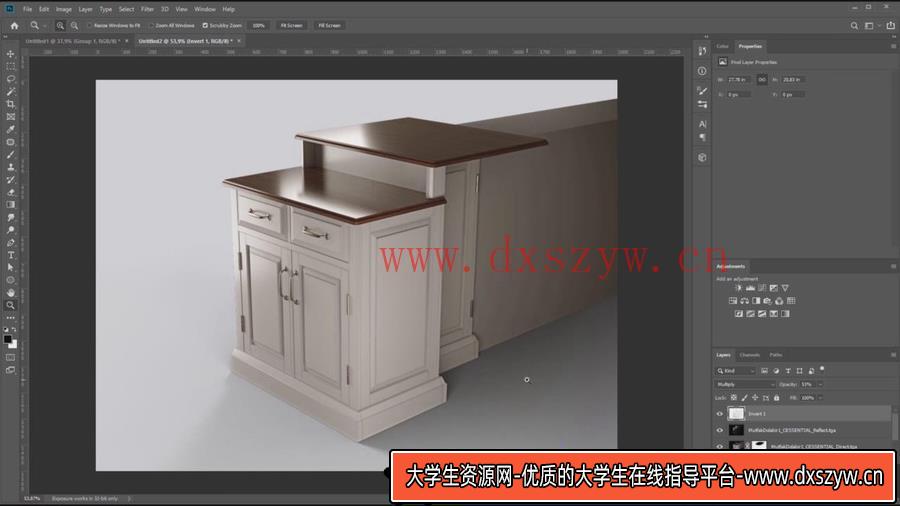The width and height of the screenshot is (900, 506).
Task: Select the Frame tool
Action: pos(10,117)
